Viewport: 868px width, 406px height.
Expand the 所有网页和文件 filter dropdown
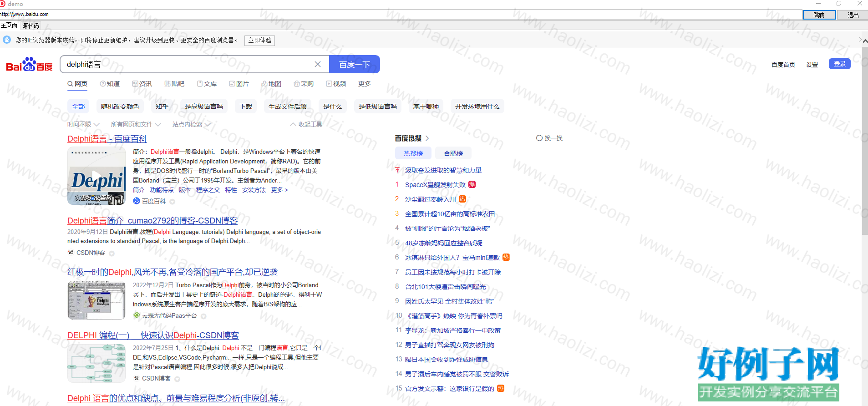point(136,124)
